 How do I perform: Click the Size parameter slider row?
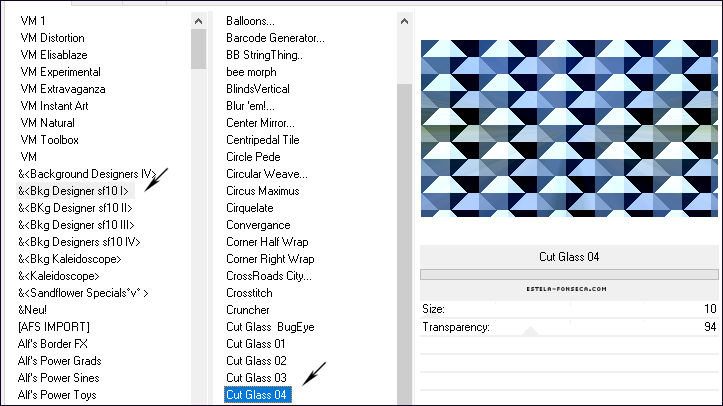[569, 309]
